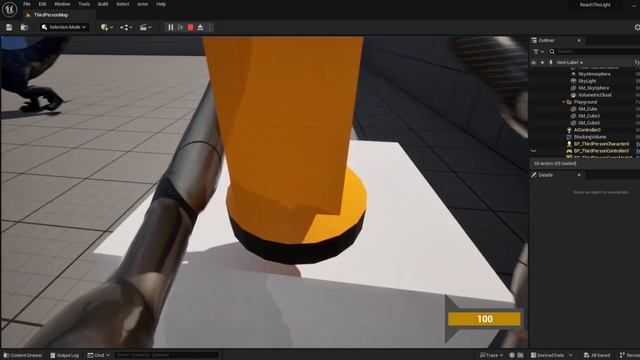Select SM_Cube in the Outliner
Screen dimensions: 640x360
(587, 109)
